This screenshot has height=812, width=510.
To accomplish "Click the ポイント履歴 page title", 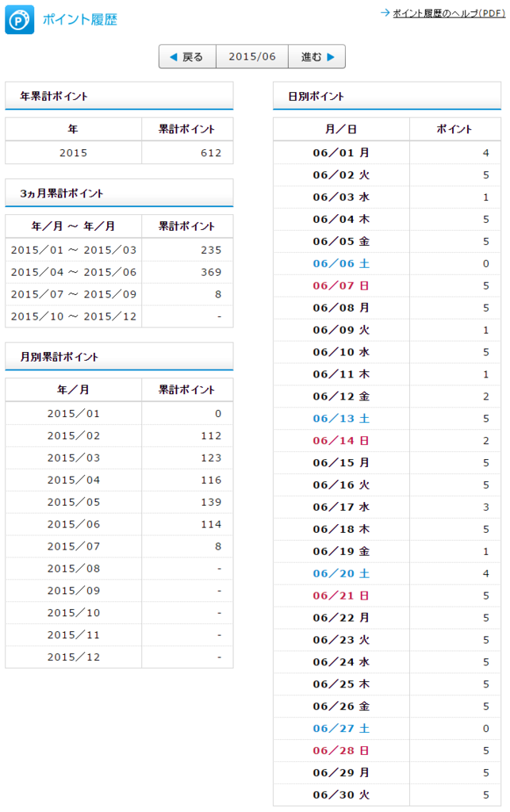I will click(80, 20).
